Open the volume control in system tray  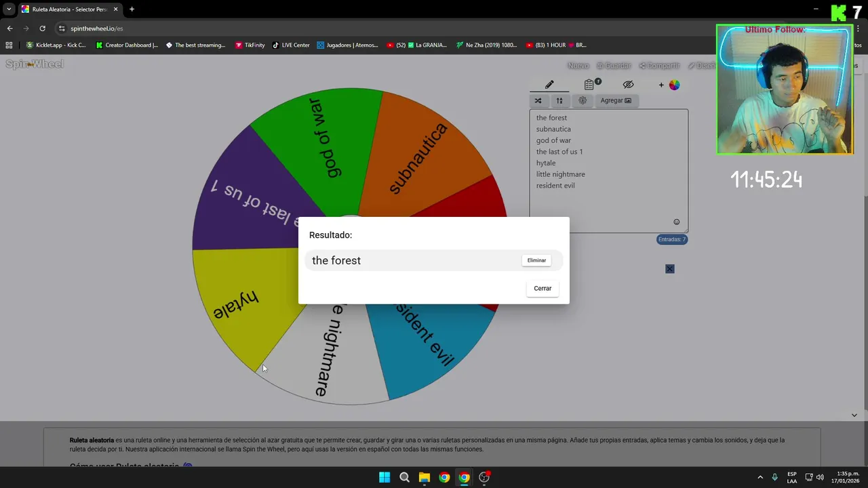click(820, 477)
